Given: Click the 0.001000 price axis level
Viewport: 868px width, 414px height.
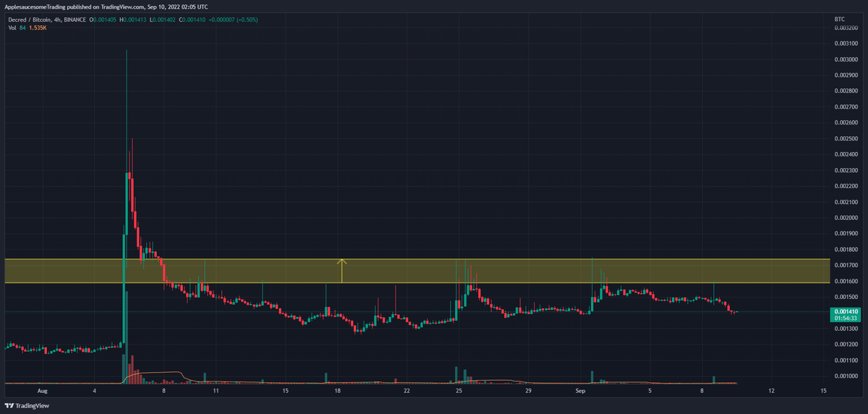Looking at the screenshot, I should [x=846, y=375].
